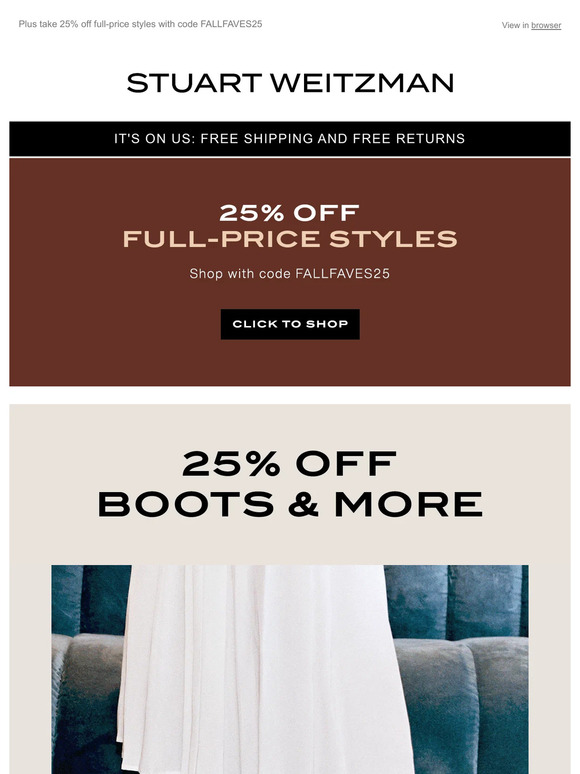Screen dimensions: 580x774
Task: Click "Shop with code FALLFAVES25" text
Action: [290, 273]
